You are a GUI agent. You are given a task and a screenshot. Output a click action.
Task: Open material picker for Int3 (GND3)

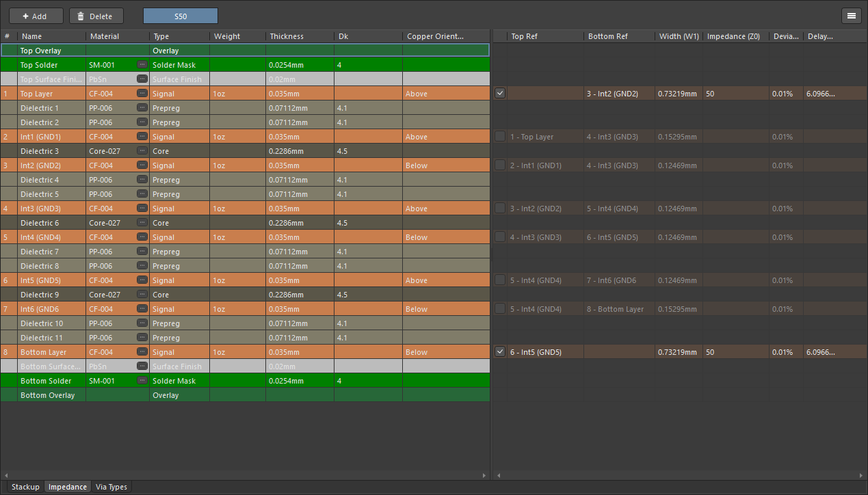click(x=142, y=209)
